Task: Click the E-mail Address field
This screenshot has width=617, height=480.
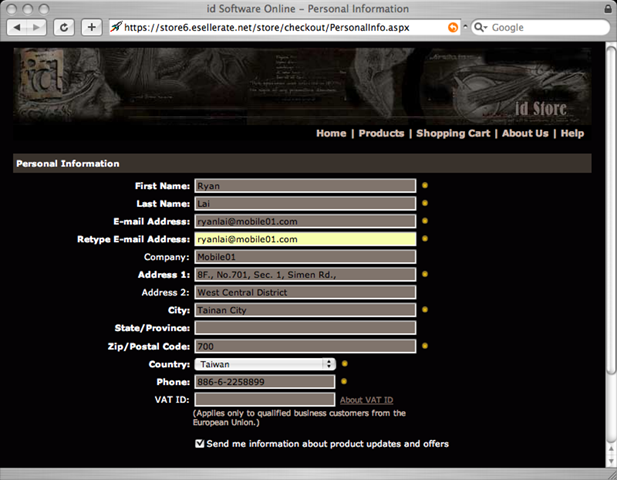Action: coord(305,221)
